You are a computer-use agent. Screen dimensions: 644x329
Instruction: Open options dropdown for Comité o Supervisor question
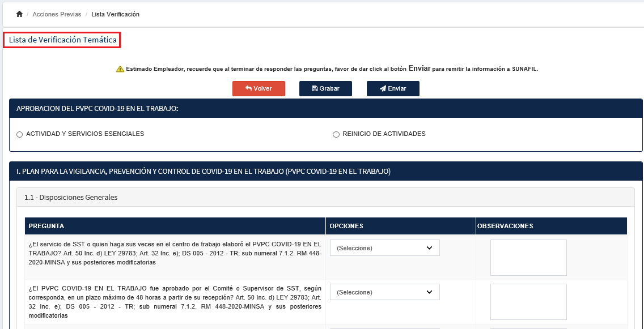pos(385,292)
